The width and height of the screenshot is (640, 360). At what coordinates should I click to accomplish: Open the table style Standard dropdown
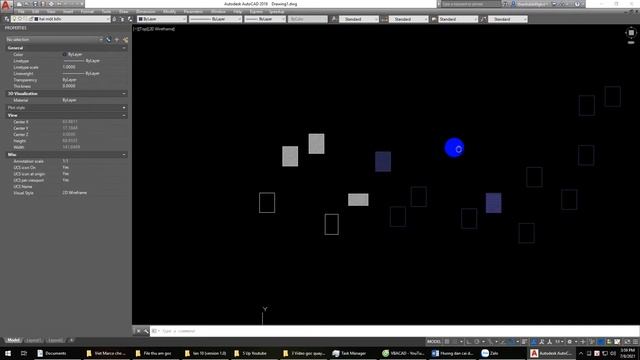458,19
